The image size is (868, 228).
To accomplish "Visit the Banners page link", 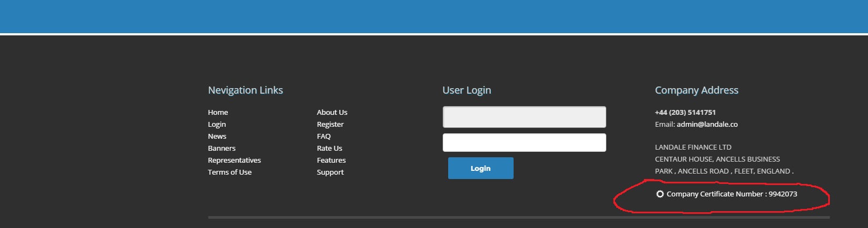I will point(221,148).
